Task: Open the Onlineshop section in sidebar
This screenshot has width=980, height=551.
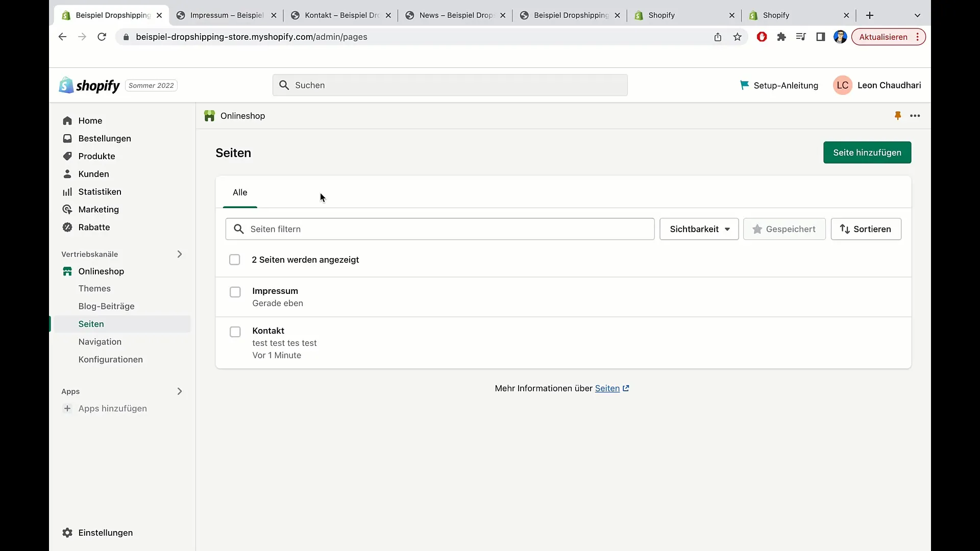Action: pos(101,271)
